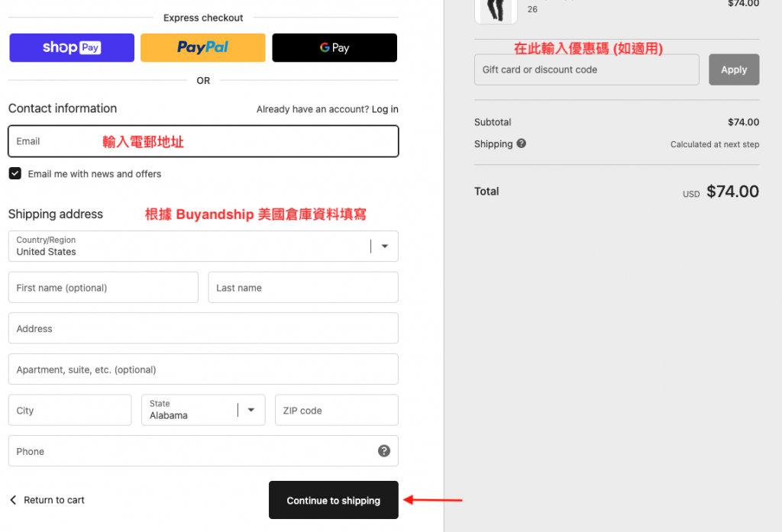Select the First name (optional) field

click(x=103, y=288)
